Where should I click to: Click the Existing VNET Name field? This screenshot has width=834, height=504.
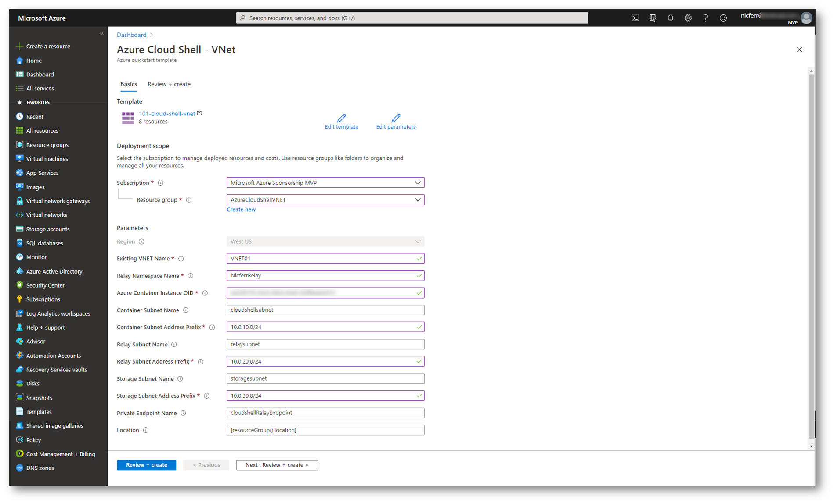[325, 259]
